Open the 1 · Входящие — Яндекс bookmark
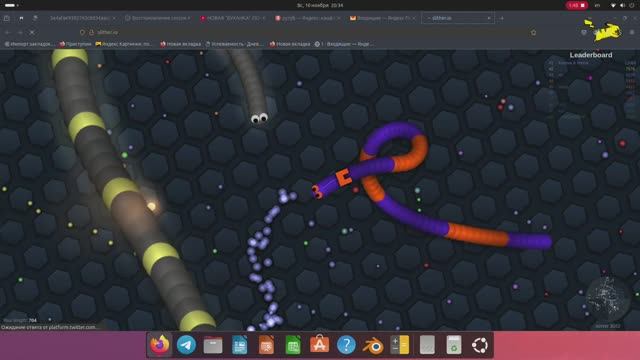The height and width of the screenshot is (360, 640). click(344, 44)
